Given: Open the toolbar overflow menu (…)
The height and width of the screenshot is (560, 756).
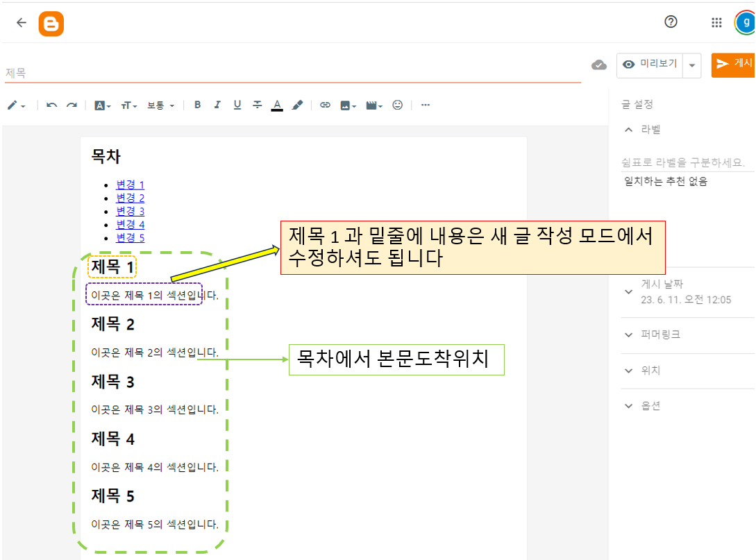Looking at the screenshot, I should point(425,105).
